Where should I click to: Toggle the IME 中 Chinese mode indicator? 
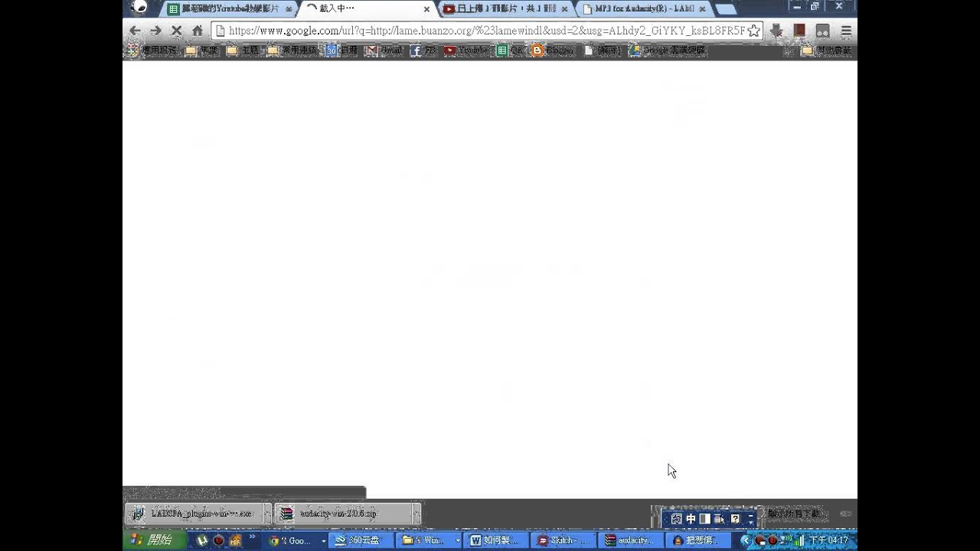point(691,519)
